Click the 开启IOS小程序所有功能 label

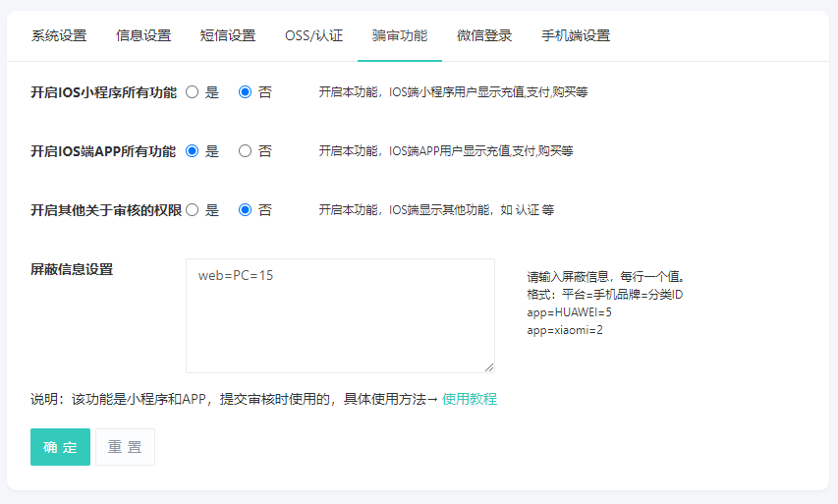(104, 92)
